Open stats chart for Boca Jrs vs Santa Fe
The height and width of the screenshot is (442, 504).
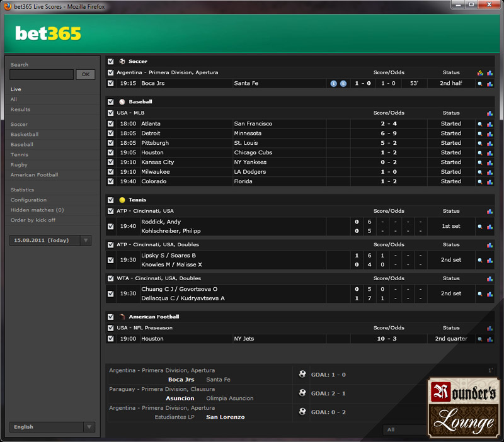[490, 84]
